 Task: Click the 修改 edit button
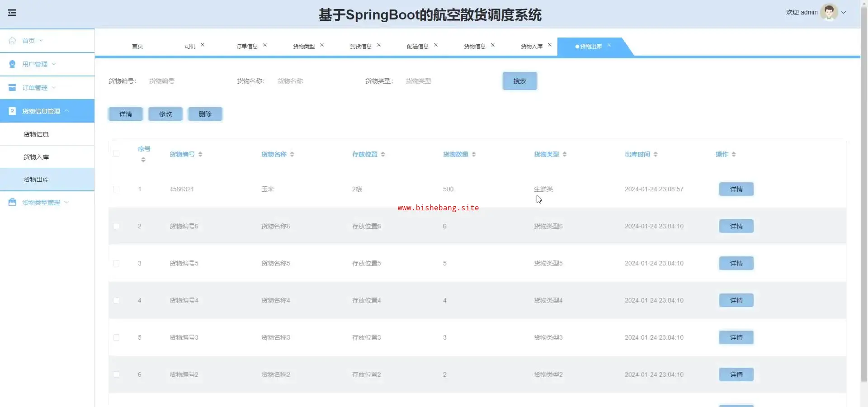(x=165, y=114)
